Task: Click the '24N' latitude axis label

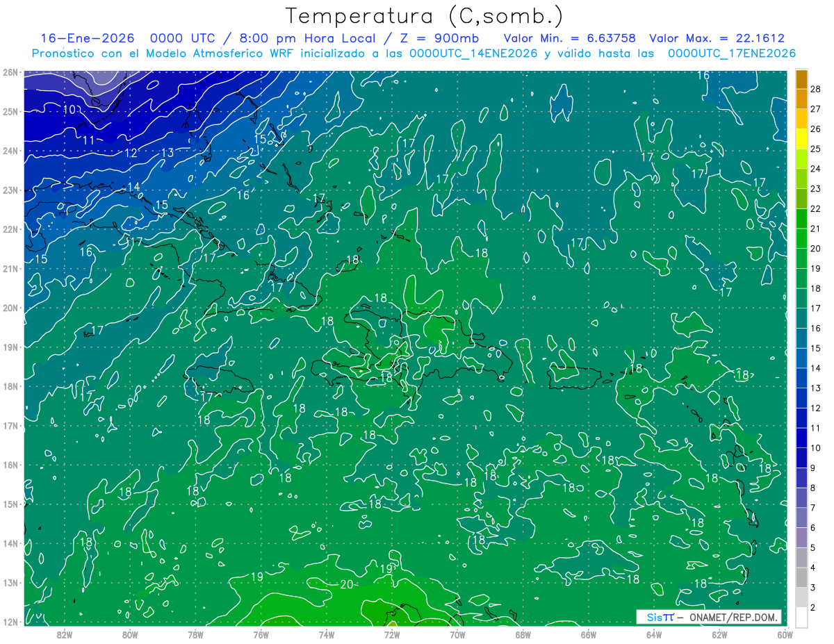Action: tap(10, 151)
